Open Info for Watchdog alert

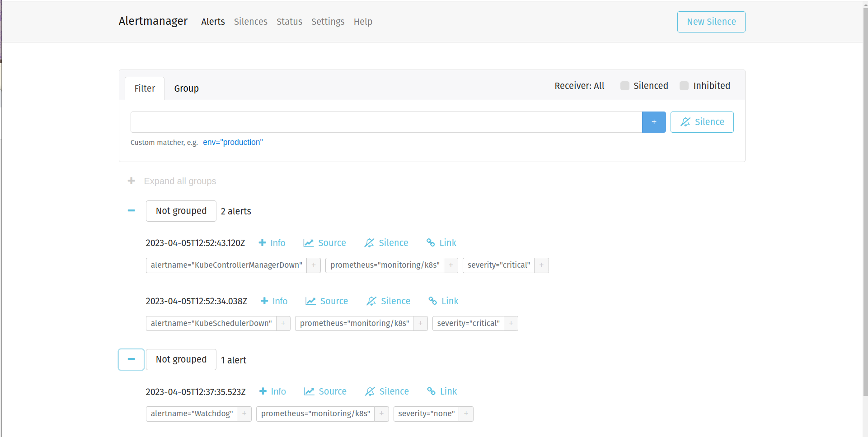pos(272,391)
